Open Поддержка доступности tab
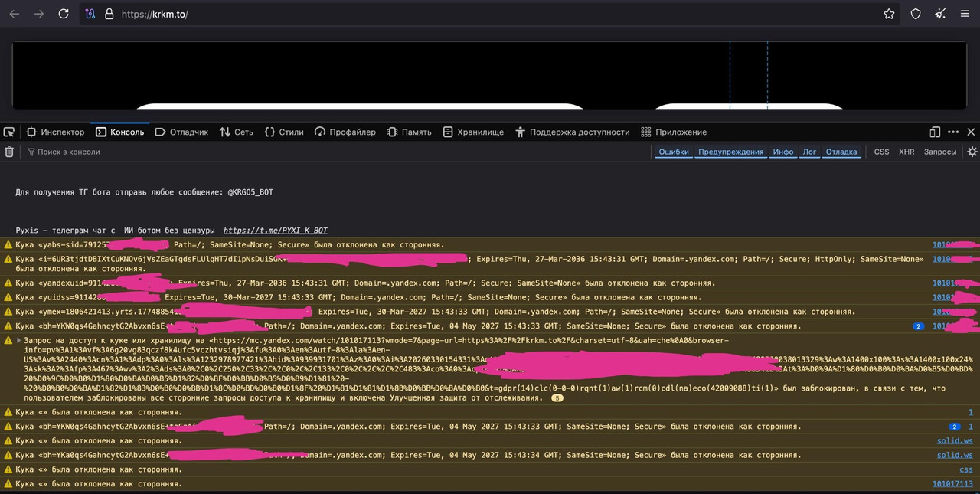The width and height of the screenshot is (980, 494). tap(573, 132)
